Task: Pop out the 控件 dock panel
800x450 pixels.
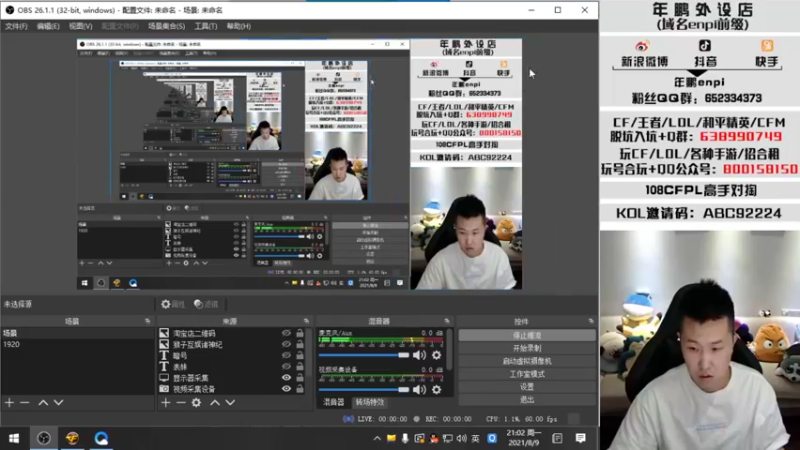Action: pos(591,321)
